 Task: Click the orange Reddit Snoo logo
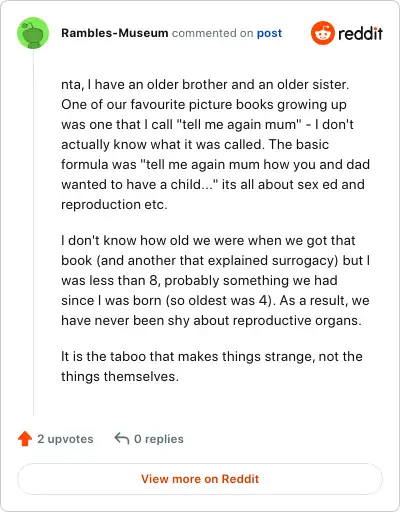click(323, 33)
